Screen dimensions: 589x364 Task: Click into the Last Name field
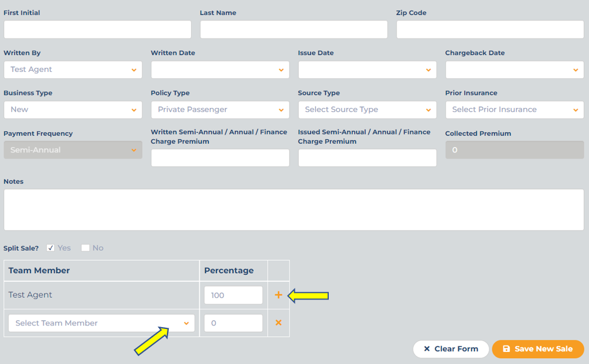tap(294, 29)
